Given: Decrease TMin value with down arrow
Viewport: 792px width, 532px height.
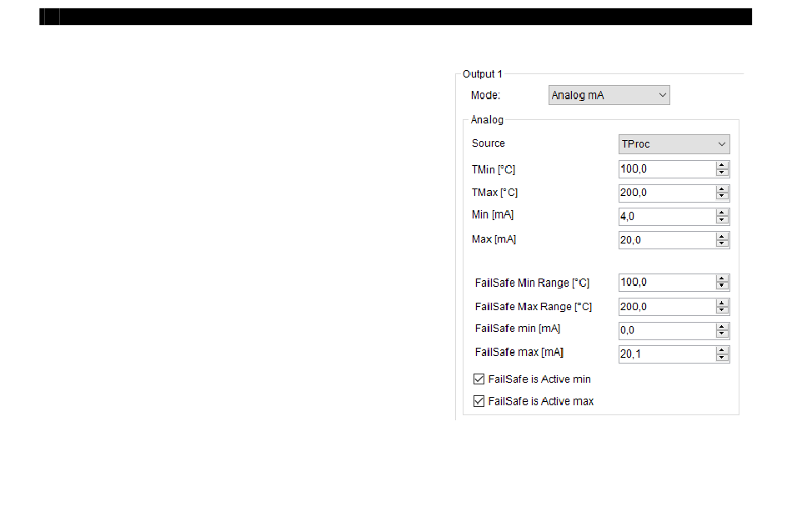Looking at the screenshot, I should (x=722, y=173).
